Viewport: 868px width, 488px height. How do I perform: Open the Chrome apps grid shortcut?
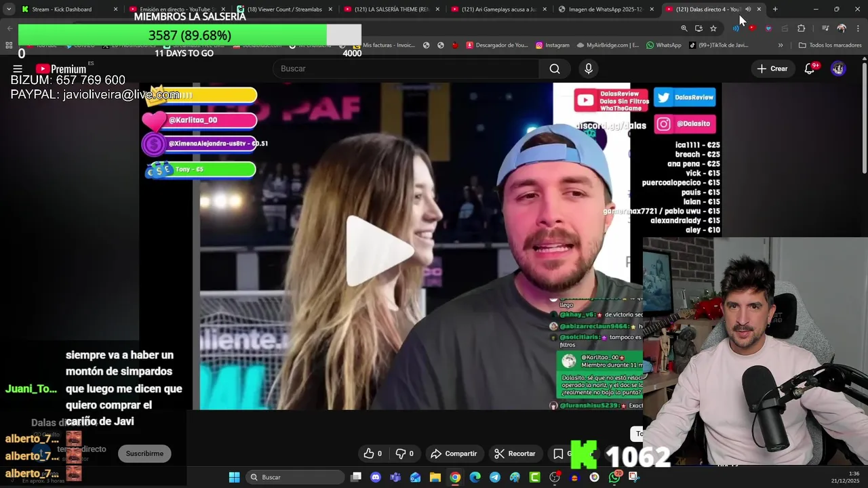pos(9,45)
